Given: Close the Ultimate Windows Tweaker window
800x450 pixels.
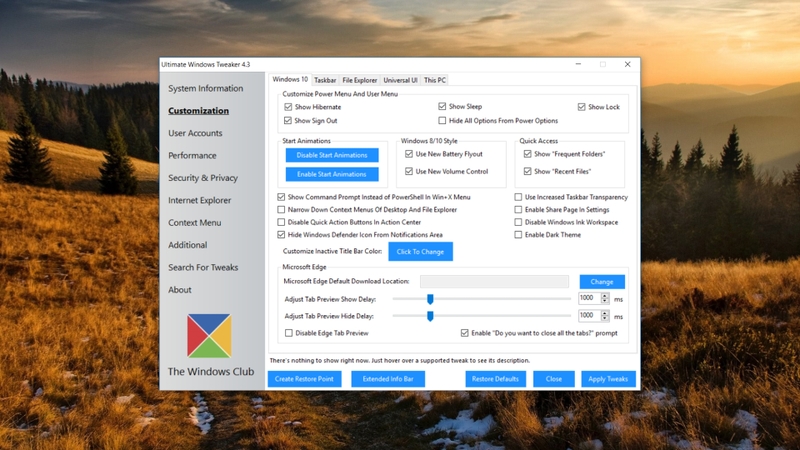Looking at the screenshot, I should click(x=628, y=64).
